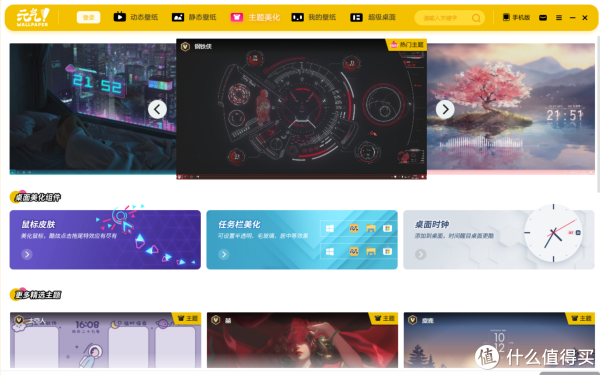The image size is (600, 375).
Task: Show next carousel slide arrow
Action: click(x=445, y=109)
